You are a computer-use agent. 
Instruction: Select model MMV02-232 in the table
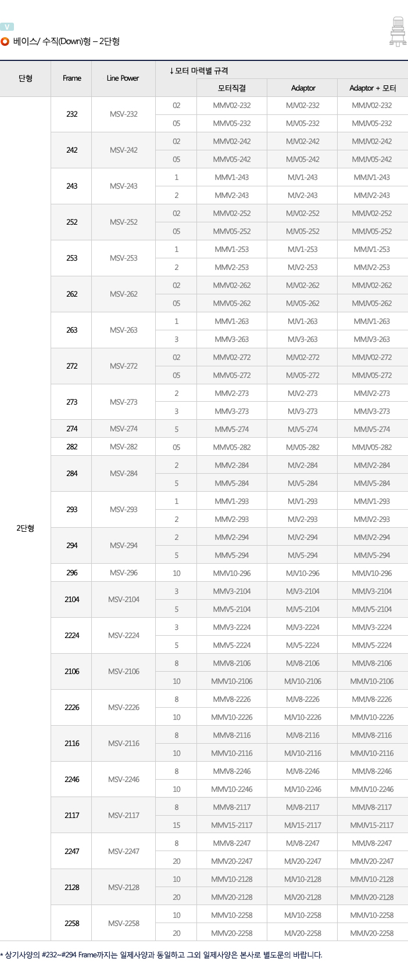[x=232, y=105]
